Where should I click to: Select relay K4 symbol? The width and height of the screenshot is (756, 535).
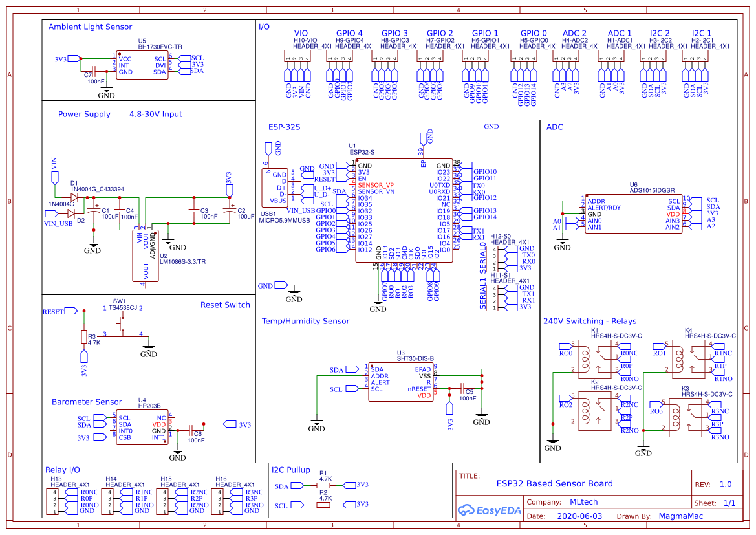pos(689,360)
